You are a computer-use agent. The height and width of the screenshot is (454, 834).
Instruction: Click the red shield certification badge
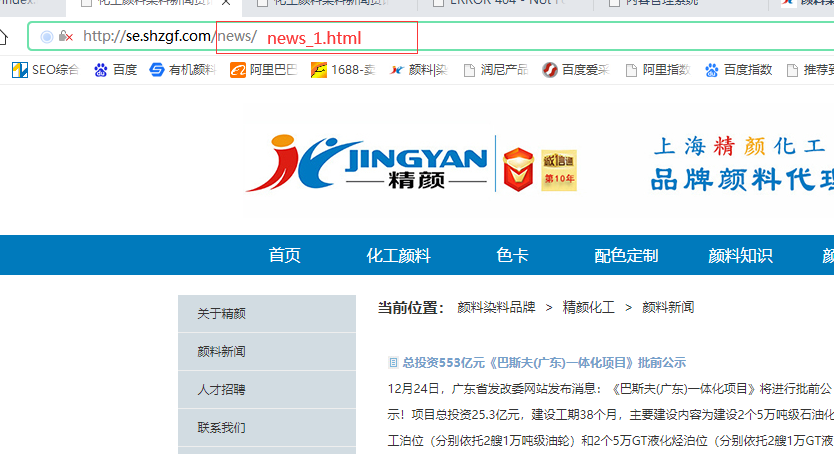518,170
